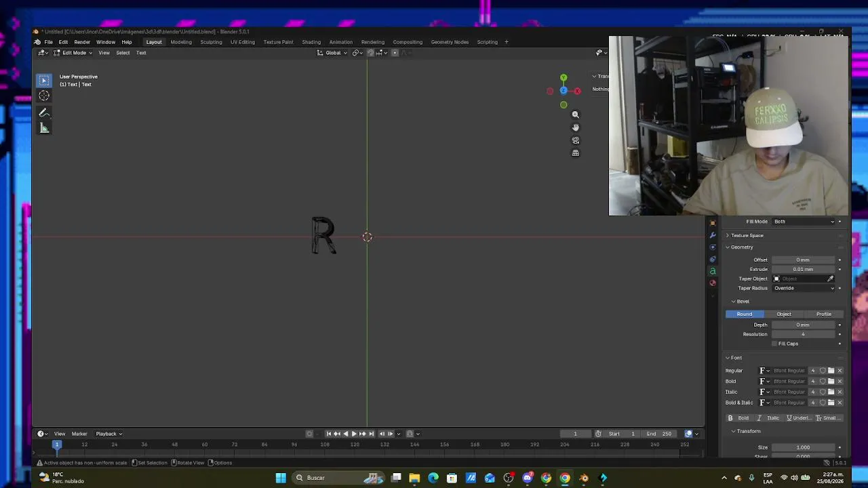868x488 pixels.
Task: Toggle Fill Caps checkbox
Action: tap(775, 344)
